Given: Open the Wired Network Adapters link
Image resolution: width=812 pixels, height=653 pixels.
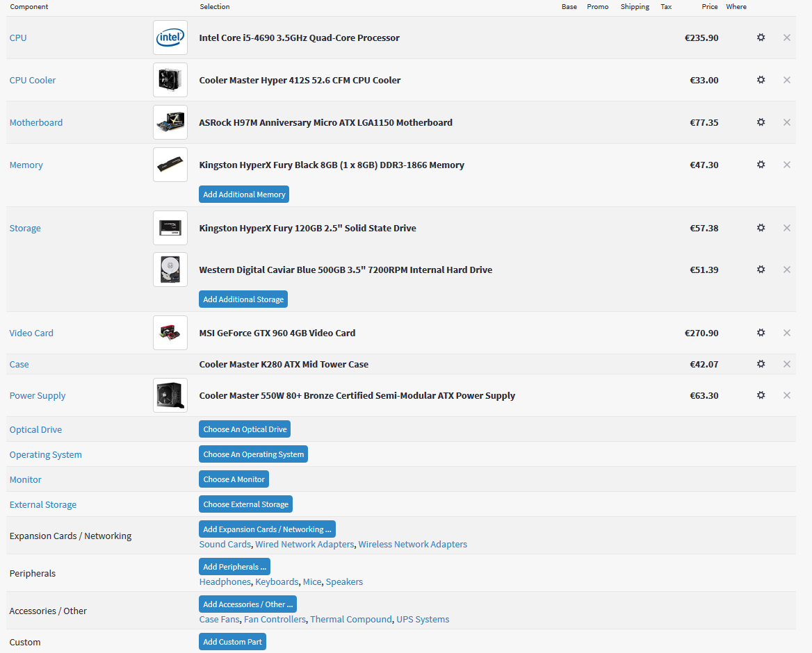Looking at the screenshot, I should [x=305, y=545].
